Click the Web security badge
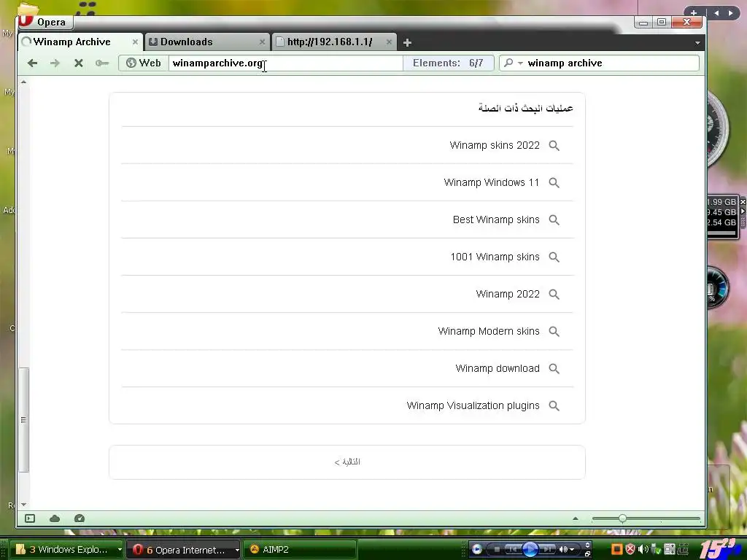The width and height of the screenshot is (747, 560). 144,63
